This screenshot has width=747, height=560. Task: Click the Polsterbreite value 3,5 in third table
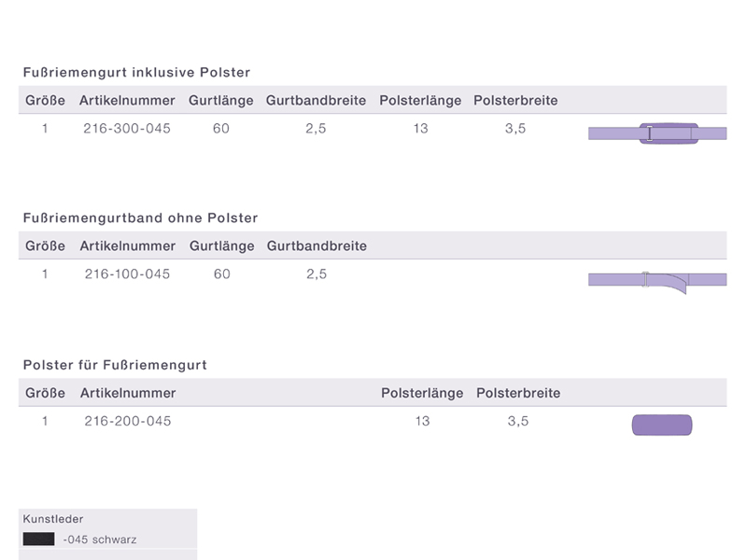tap(518, 422)
